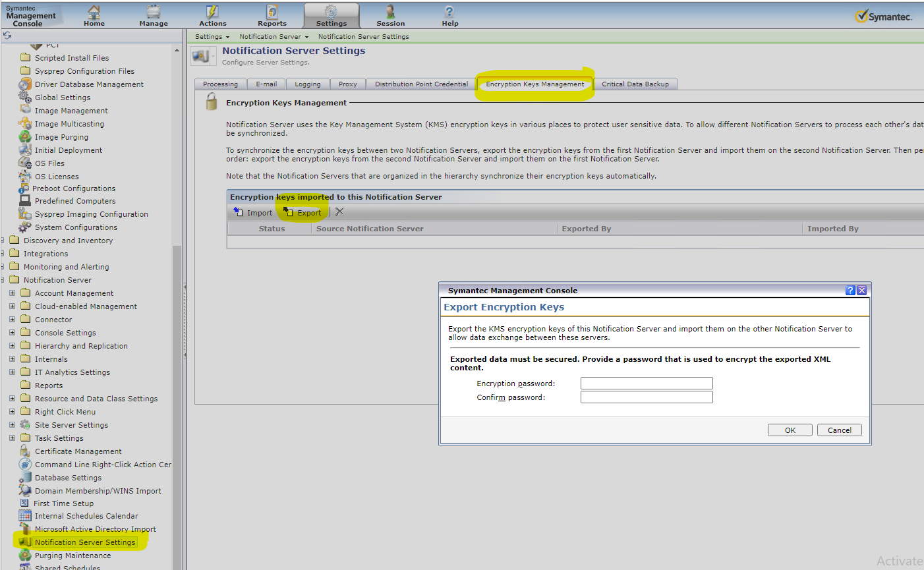Viewport: 924px width, 570px height.
Task: Click the Global Settings gear icon
Action: (x=25, y=97)
